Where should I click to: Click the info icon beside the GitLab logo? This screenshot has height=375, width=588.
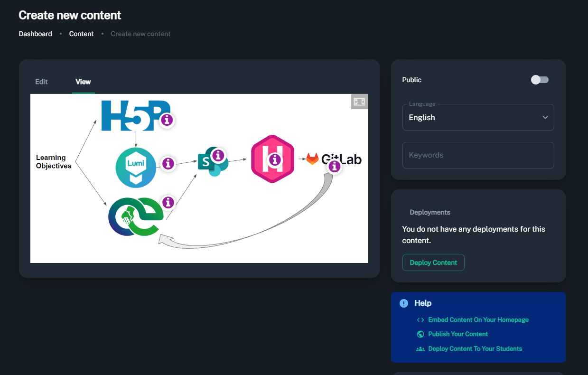coord(335,166)
